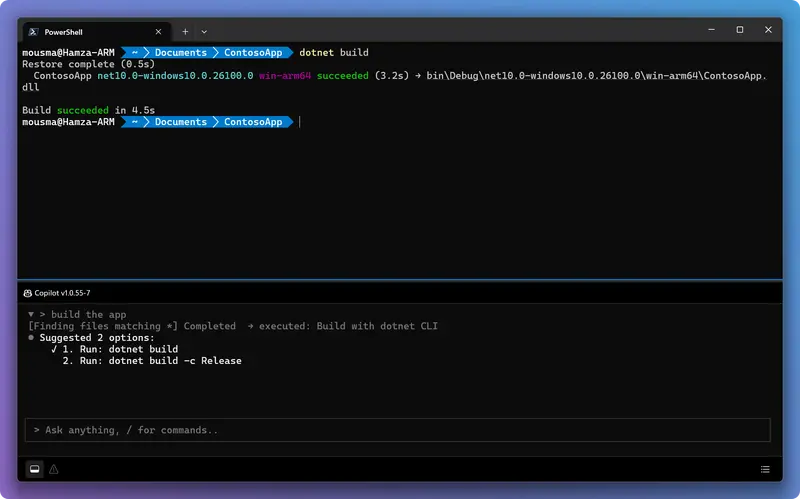
Task: Select the PowerShell tab
Action: (97, 32)
